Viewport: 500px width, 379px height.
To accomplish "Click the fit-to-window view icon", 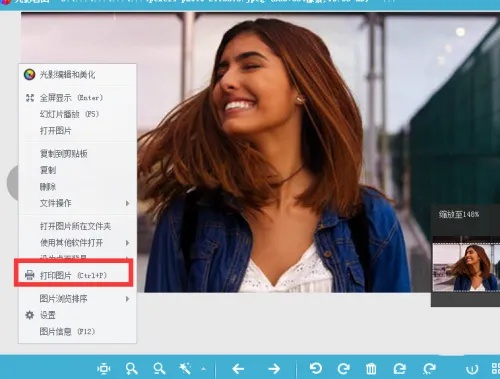I will pos(104,369).
